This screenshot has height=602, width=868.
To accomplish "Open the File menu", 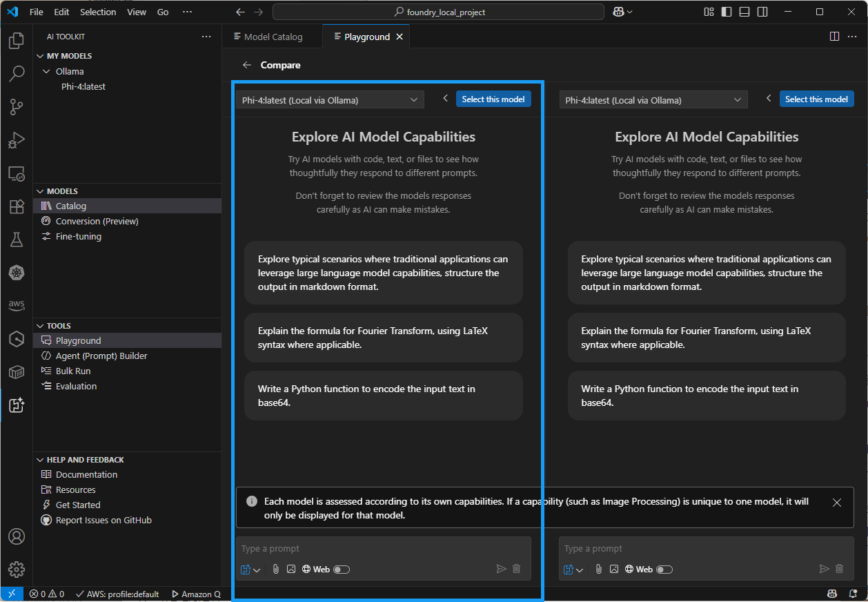I will pyautogui.click(x=37, y=12).
